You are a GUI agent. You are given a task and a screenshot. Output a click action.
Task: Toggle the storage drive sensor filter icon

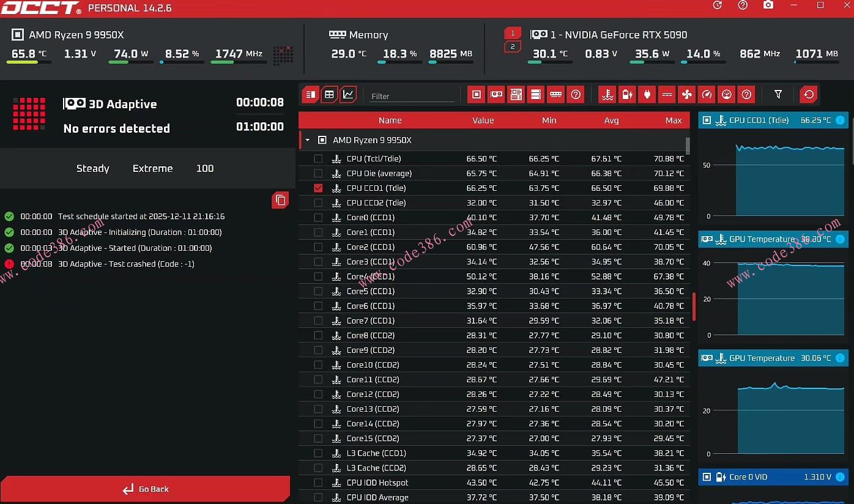536,94
